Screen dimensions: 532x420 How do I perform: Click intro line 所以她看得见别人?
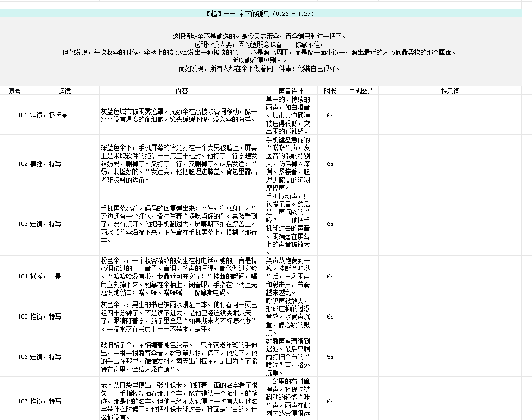pyautogui.click(x=259, y=60)
